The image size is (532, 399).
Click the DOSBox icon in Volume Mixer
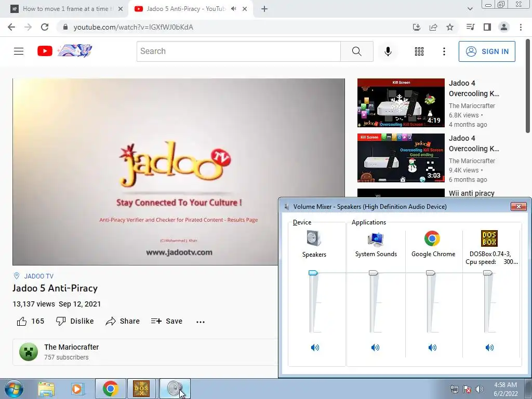[489, 238]
